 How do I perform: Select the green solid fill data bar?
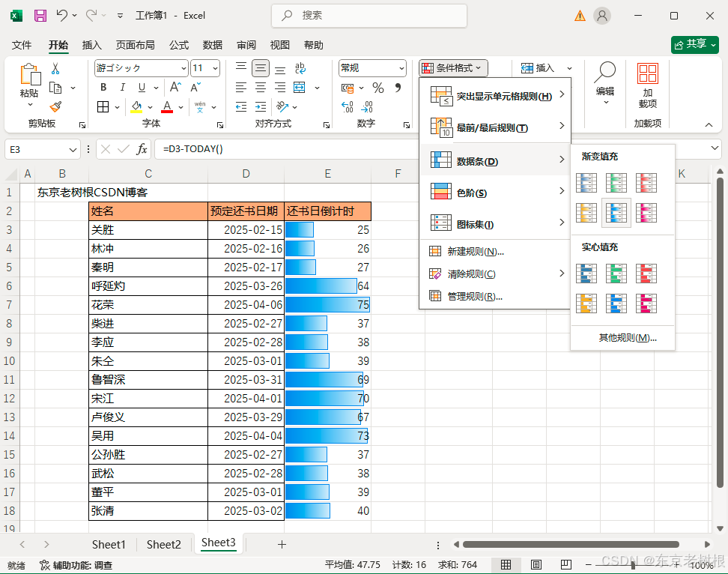(616, 273)
